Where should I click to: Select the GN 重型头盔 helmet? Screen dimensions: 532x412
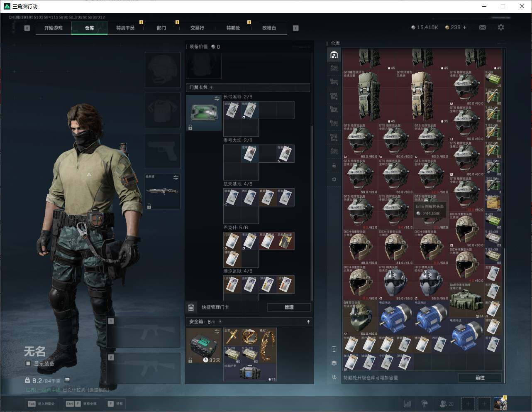coord(361,318)
